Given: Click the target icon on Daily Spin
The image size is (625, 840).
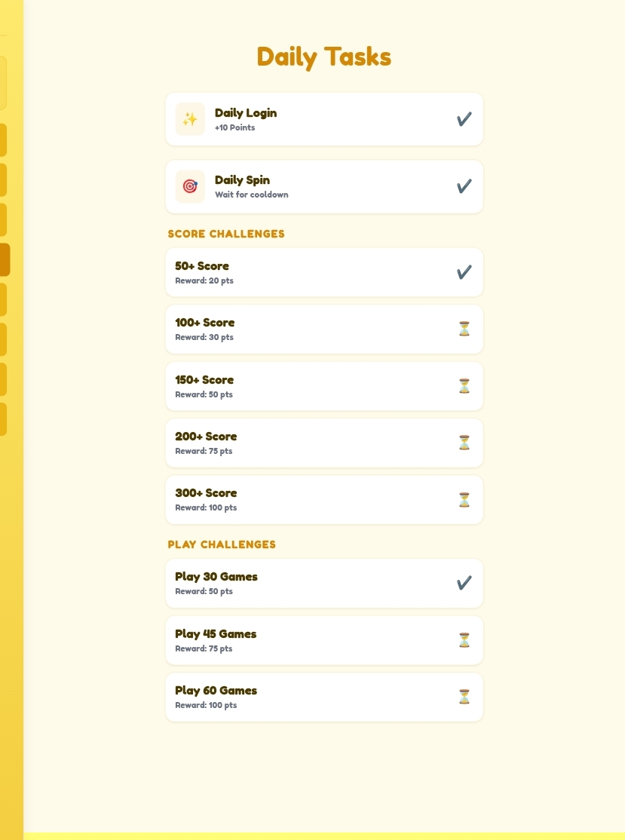Looking at the screenshot, I should click(190, 186).
